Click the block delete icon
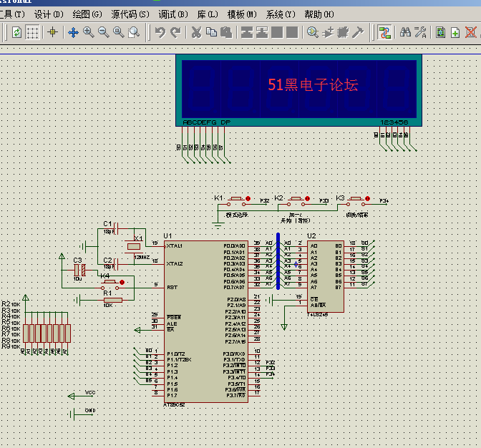 [x=292, y=32]
